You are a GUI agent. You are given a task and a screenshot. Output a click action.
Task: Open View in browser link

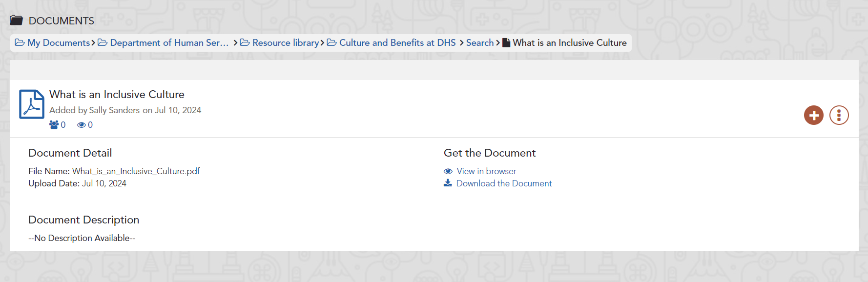point(486,171)
